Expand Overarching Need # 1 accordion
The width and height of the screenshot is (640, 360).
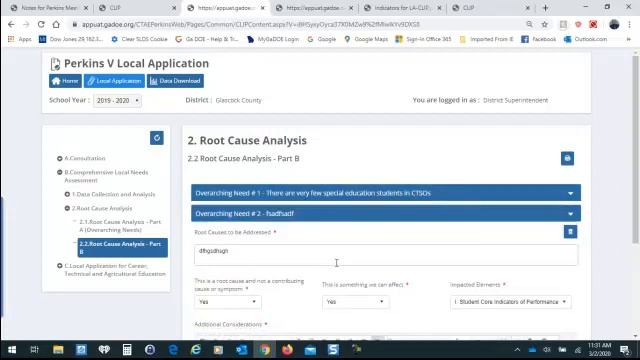(x=386, y=193)
